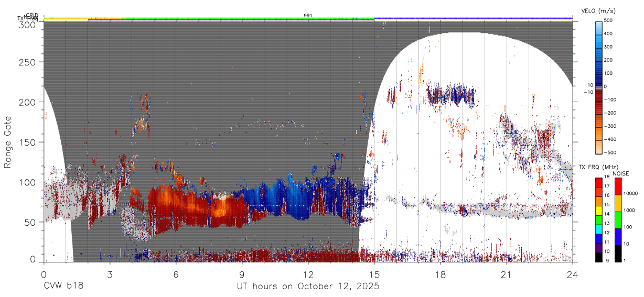Viewport: 644px width, 297px height.
Task: Select the red swatch in TX FRQ legend
Action: click(x=599, y=183)
